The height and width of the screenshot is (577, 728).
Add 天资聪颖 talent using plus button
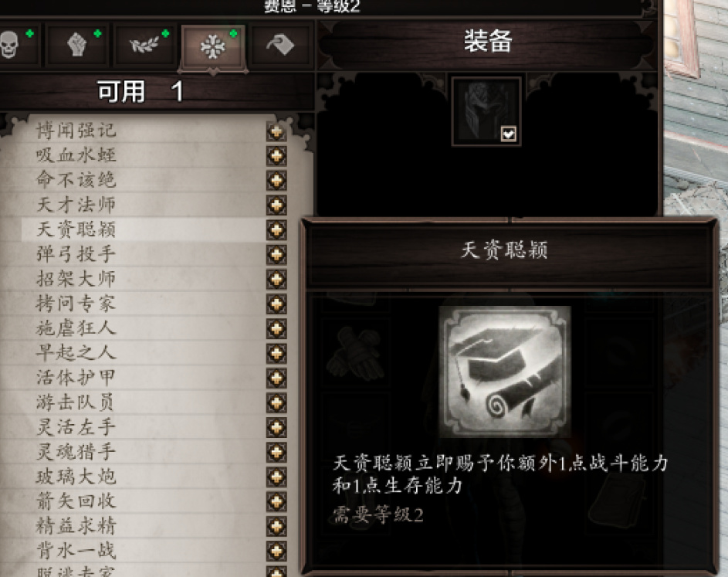pos(276,229)
